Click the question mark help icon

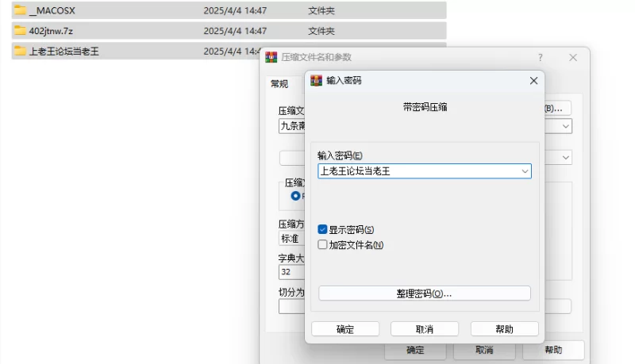(x=541, y=58)
